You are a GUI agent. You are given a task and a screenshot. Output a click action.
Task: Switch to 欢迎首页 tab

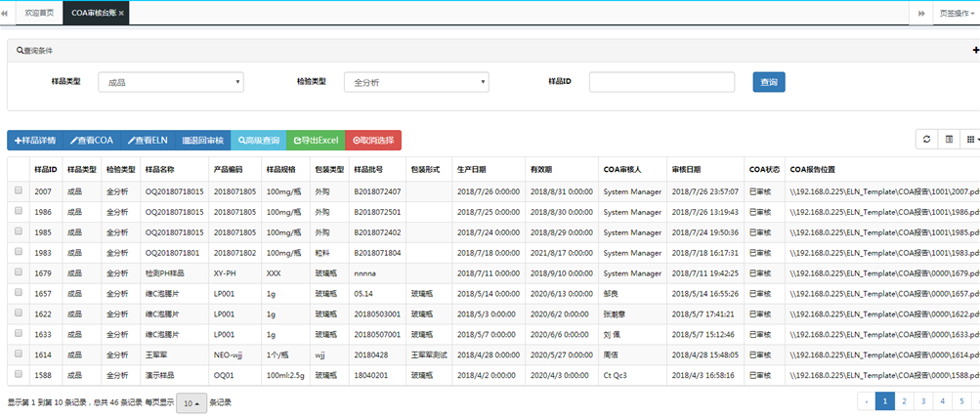point(39,13)
